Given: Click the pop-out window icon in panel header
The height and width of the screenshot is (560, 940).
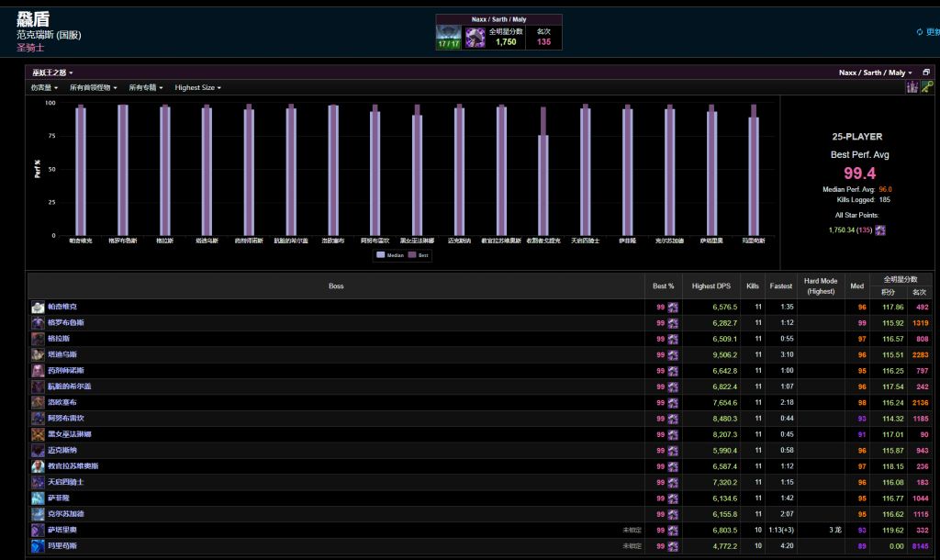Looking at the screenshot, I should coord(926,73).
